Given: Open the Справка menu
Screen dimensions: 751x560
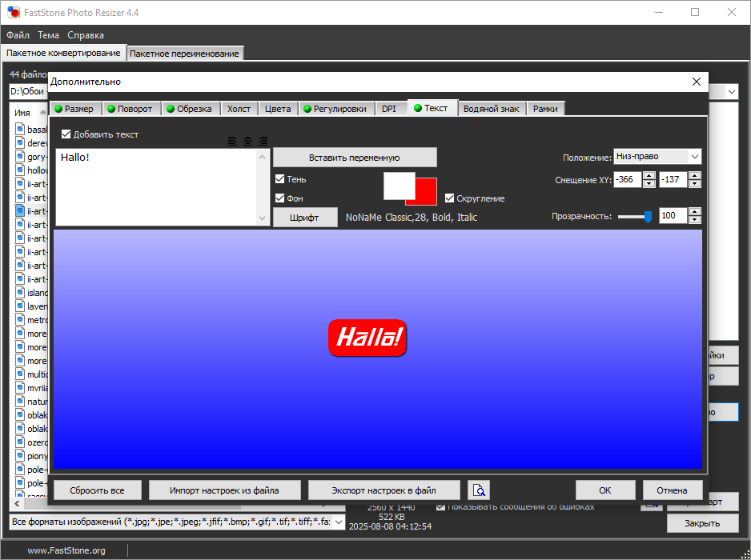Looking at the screenshot, I should click(85, 35).
